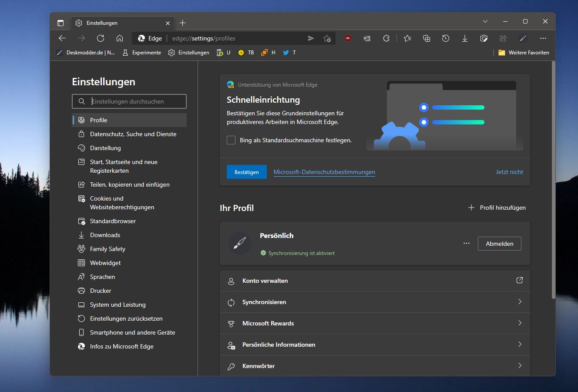Reload the page with refresh icon
The height and width of the screenshot is (392, 578).
(101, 38)
